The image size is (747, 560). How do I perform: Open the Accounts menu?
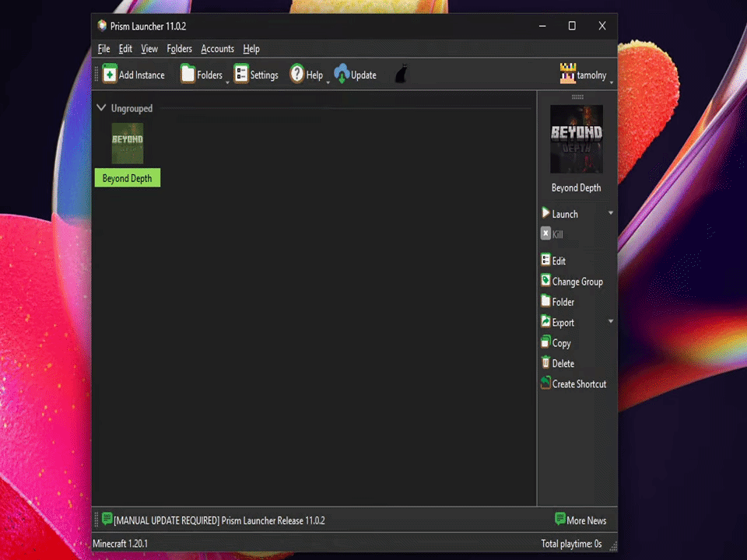tap(217, 48)
